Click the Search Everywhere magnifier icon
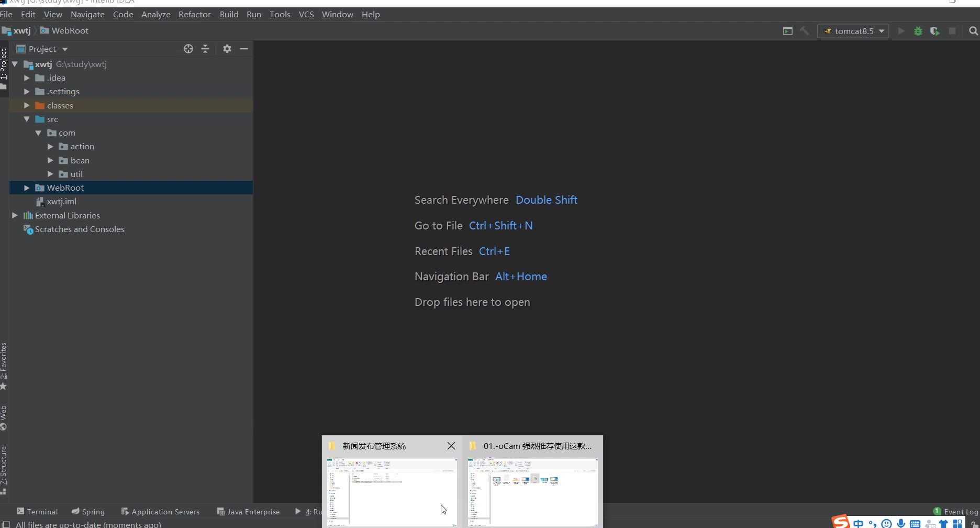This screenshot has height=528, width=980. [973, 31]
